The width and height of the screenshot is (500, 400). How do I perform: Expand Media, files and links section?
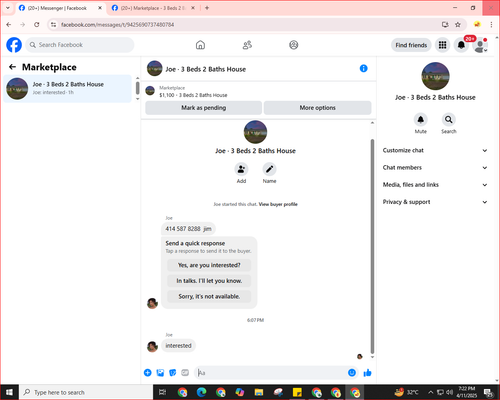[435, 185]
